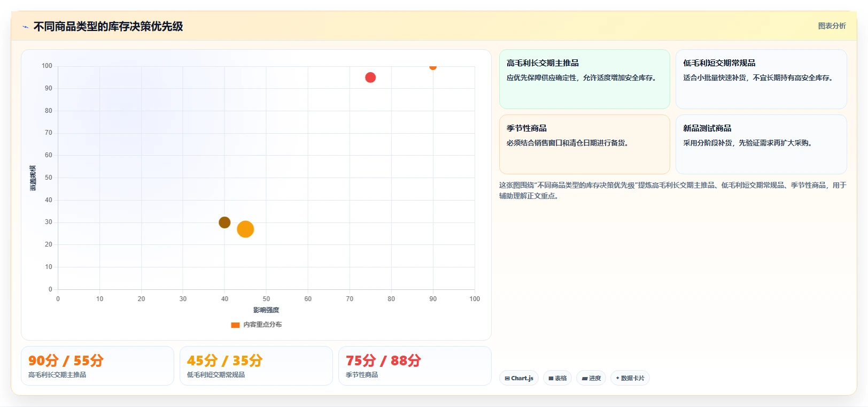Click the blue icon beside the card title
The height and width of the screenshot is (407, 868).
[25, 27]
